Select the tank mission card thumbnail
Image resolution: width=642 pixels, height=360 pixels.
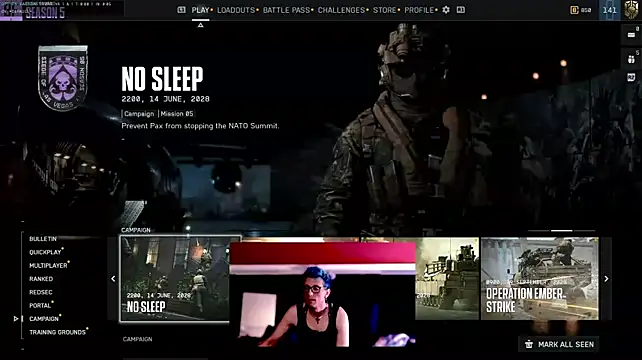[447, 278]
